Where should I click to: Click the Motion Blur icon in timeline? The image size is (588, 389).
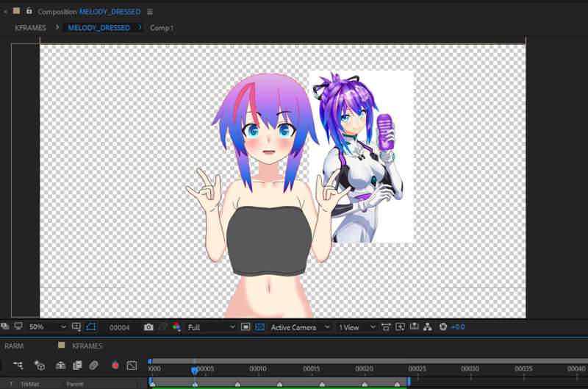click(93, 365)
